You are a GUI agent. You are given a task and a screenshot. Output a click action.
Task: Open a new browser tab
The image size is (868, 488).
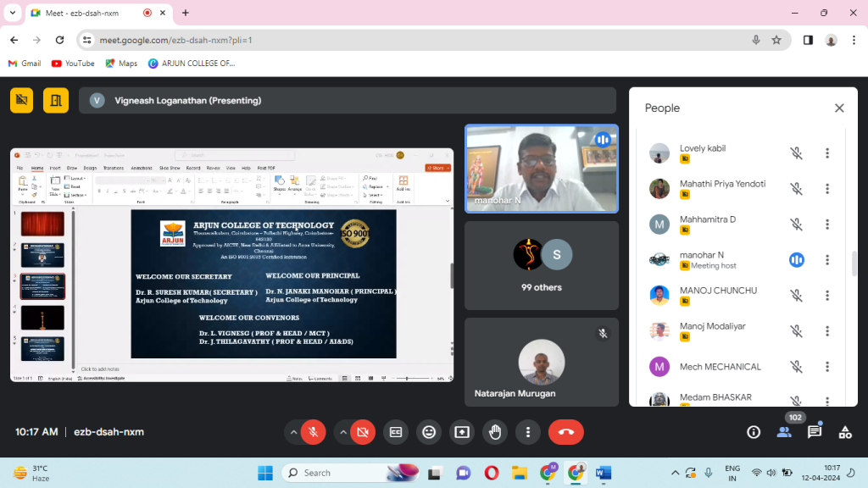coord(186,13)
